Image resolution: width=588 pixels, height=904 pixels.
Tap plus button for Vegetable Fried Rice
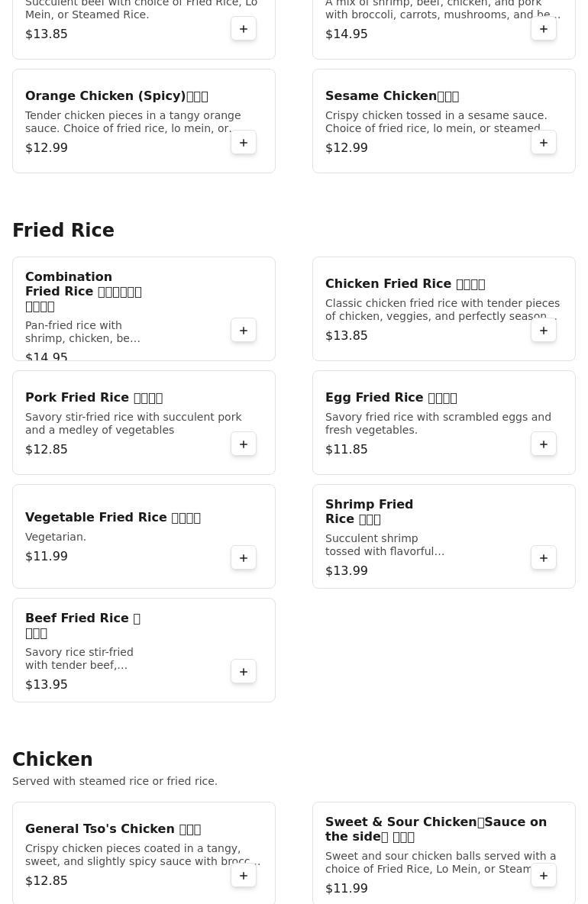click(x=244, y=558)
